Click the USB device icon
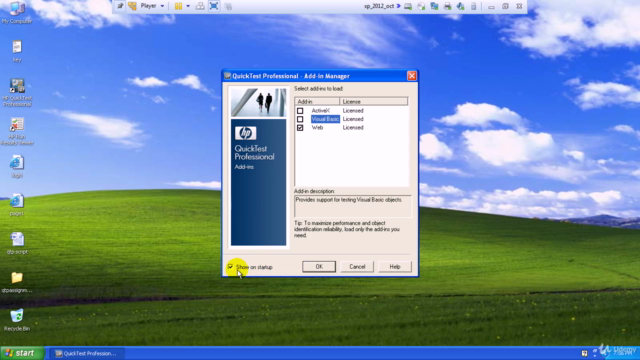Screen dimensions: 640x360 coord(473,6)
